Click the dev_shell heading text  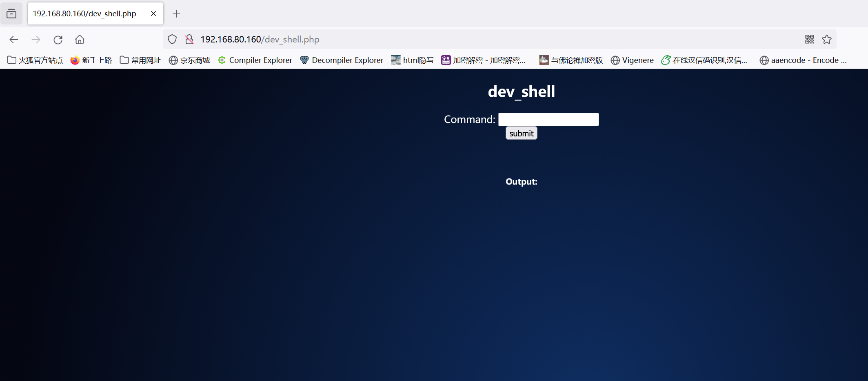pyautogui.click(x=521, y=91)
